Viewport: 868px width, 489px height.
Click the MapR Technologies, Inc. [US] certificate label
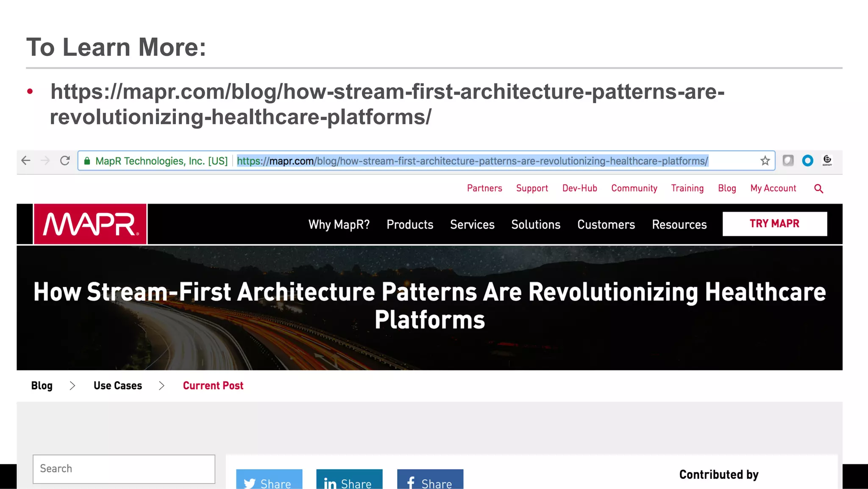[x=161, y=161]
